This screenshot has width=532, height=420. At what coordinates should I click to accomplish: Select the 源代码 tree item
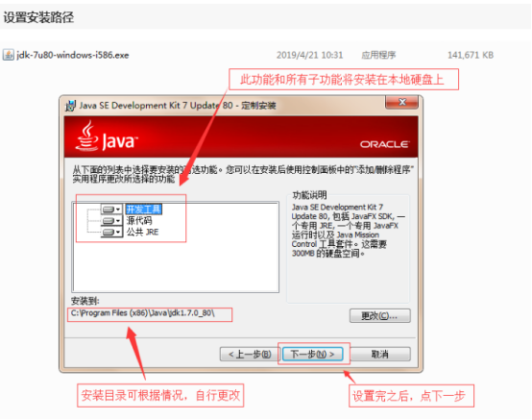(139, 221)
